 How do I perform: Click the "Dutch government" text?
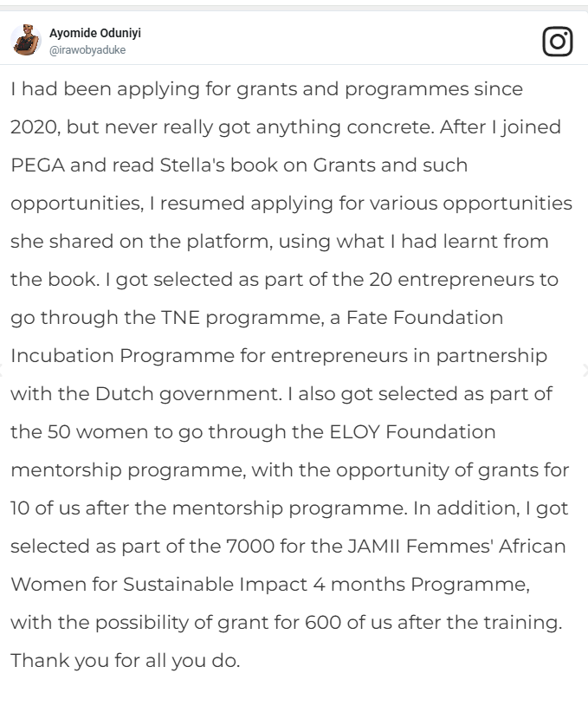tap(189, 394)
